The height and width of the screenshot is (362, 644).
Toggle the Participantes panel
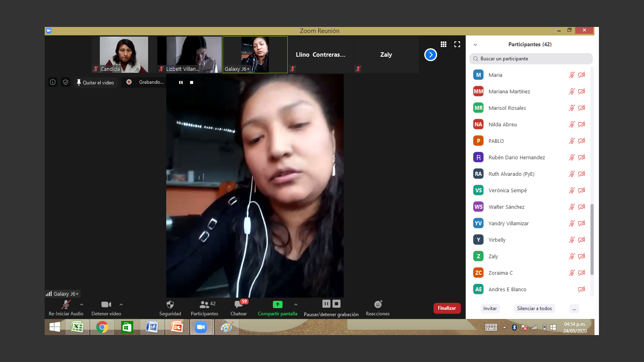coord(204,308)
